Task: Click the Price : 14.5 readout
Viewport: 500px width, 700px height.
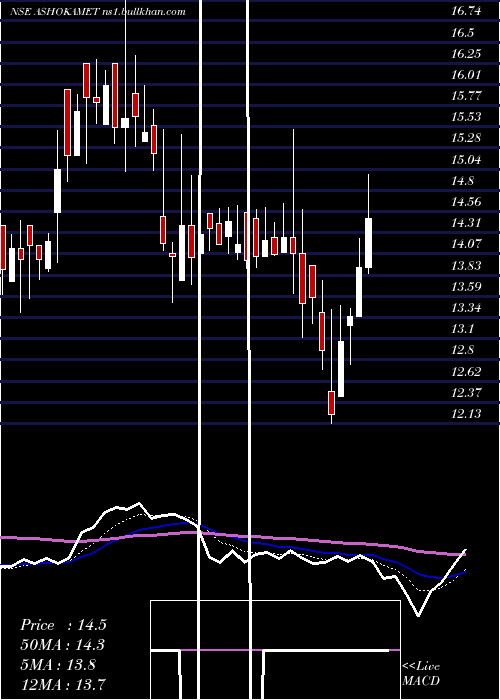Action: (x=63, y=625)
